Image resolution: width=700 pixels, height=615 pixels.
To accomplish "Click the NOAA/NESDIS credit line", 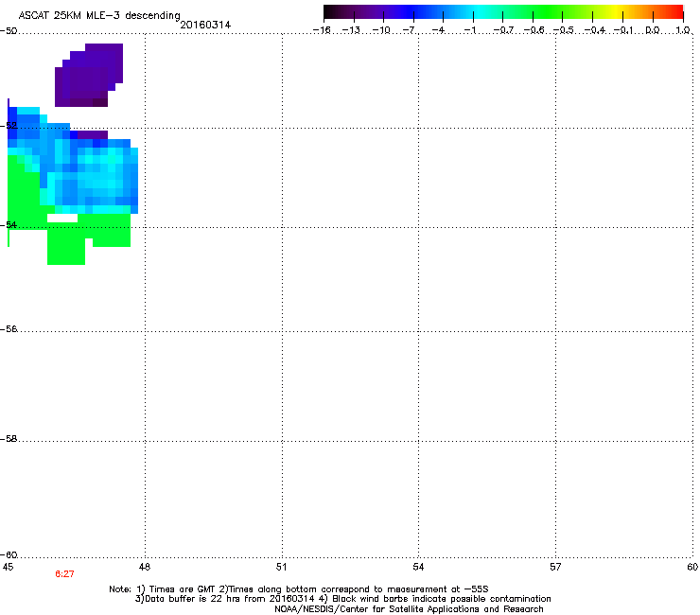I will point(409,609).
